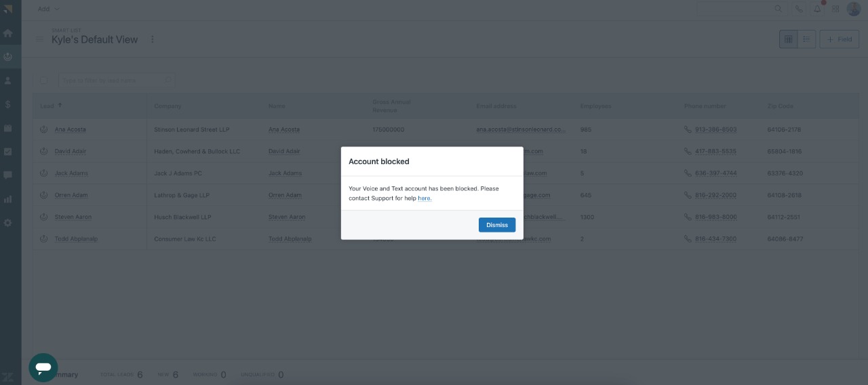Screen dimensions: 868x385
Task: Open the chat widget bubble
Action: tap(43, 367)
